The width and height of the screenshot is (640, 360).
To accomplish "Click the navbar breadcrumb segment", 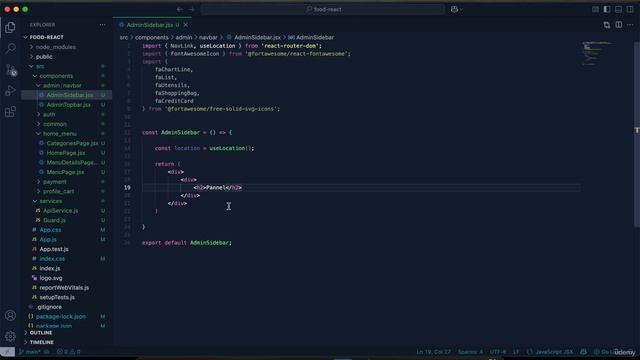I will [x=208, y=37].
